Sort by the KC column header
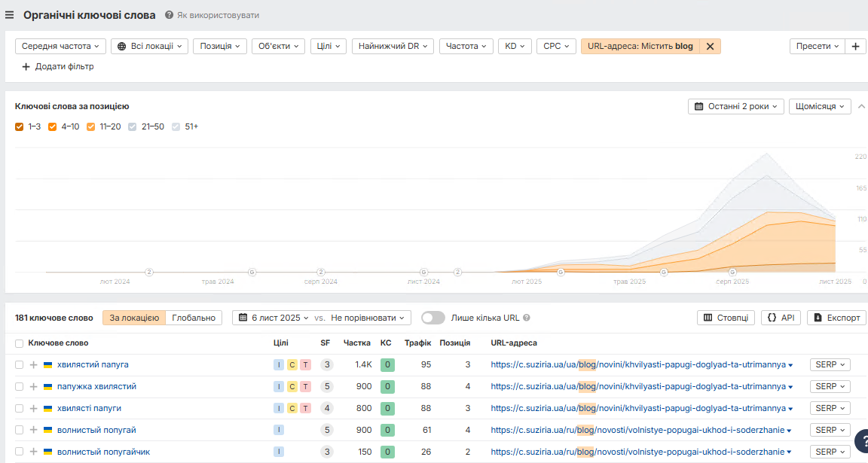 tap(386, 343)
